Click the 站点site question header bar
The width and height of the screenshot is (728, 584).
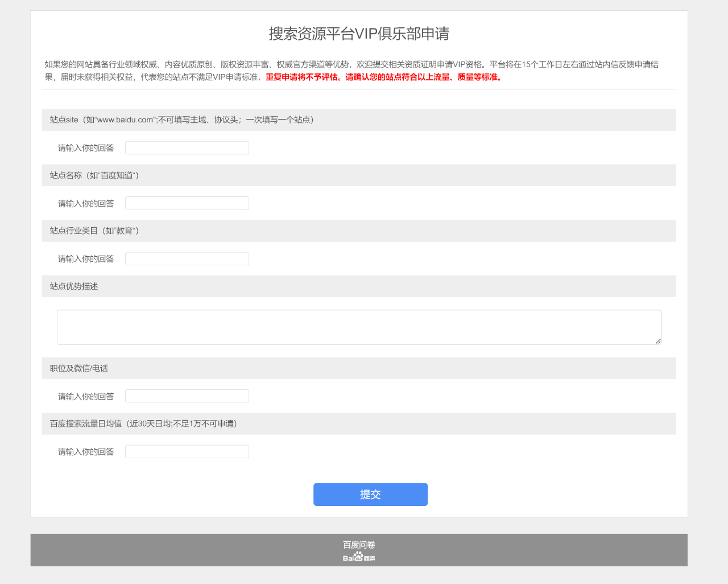(x=181, y=120)
